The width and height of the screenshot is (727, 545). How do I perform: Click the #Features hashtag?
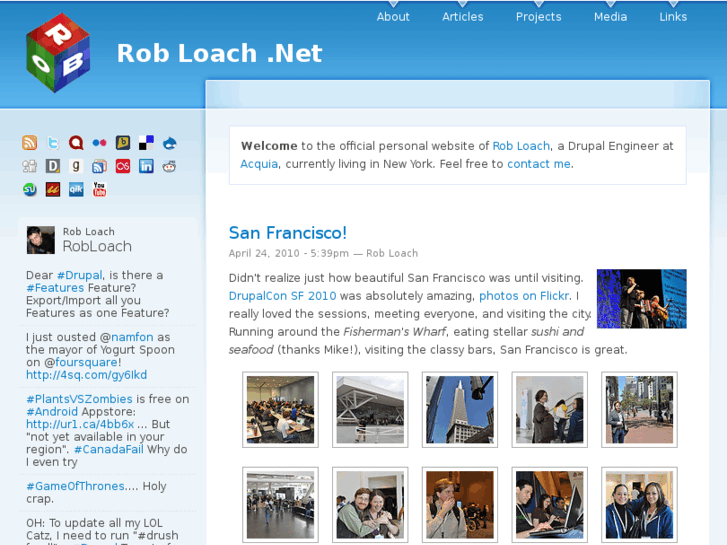[55, 288]
